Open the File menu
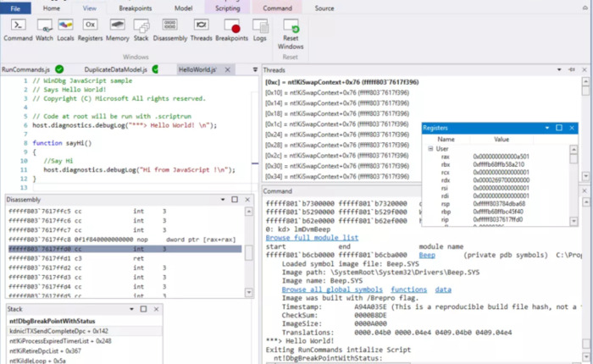The image size is (593, 364). click(x=16, y=8)
